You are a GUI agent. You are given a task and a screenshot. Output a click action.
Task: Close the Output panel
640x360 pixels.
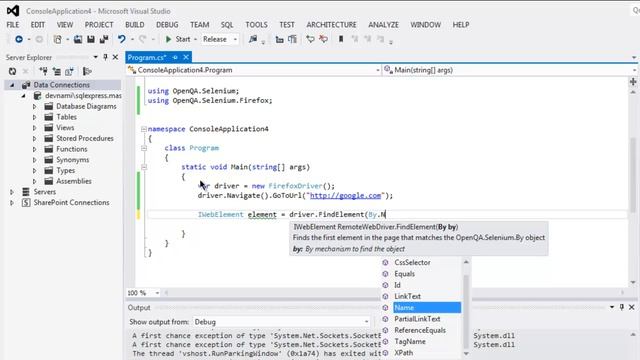point(631,307)
